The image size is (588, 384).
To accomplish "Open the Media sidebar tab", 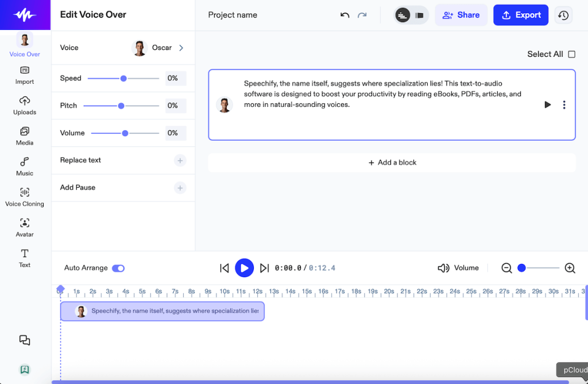I will click(x=25, y=137).
